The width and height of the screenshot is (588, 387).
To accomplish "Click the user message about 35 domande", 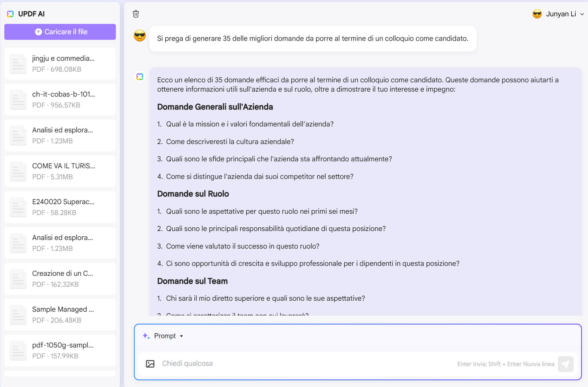I will 312,39.
